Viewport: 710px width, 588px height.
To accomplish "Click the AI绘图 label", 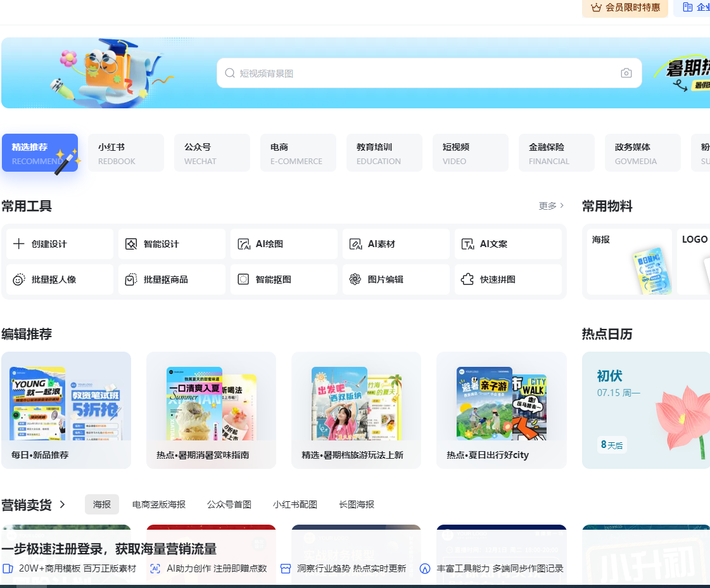I will point(269,244).
